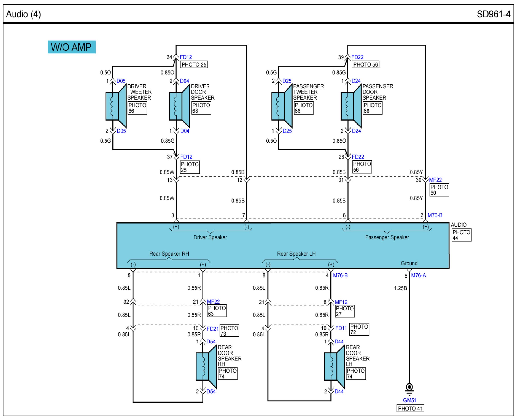
Task: Click the Rear Door Speaker RH symbol
Action: tap(206, 366)
